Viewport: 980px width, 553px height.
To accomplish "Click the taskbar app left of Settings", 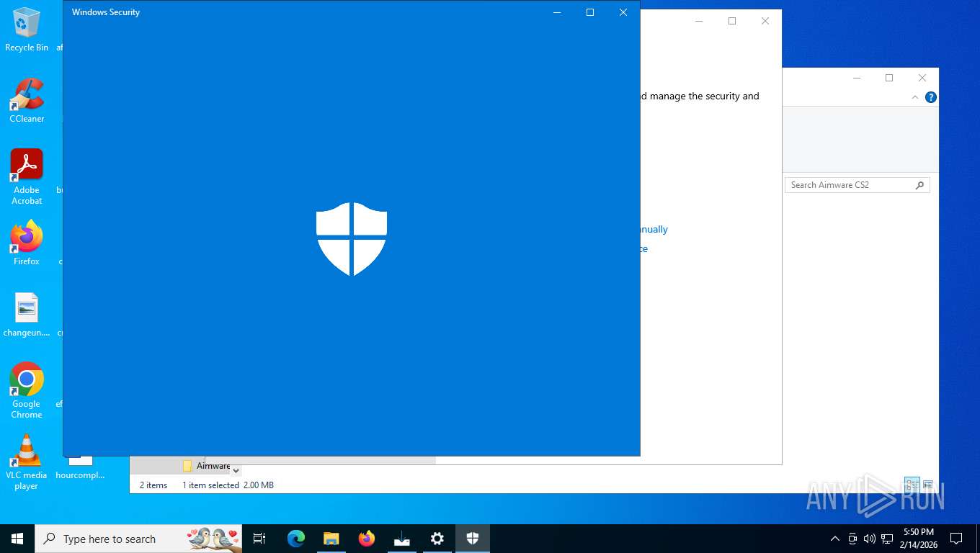I will coord(402,539).
